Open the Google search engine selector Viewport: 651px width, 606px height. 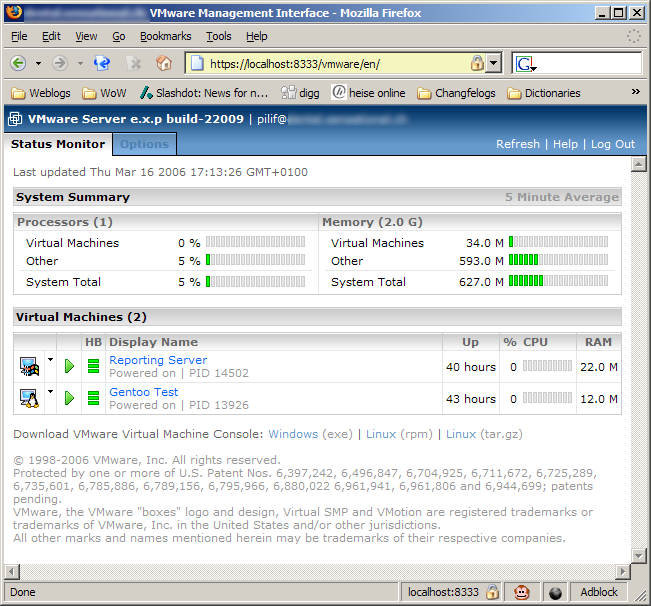coord(526,64)
